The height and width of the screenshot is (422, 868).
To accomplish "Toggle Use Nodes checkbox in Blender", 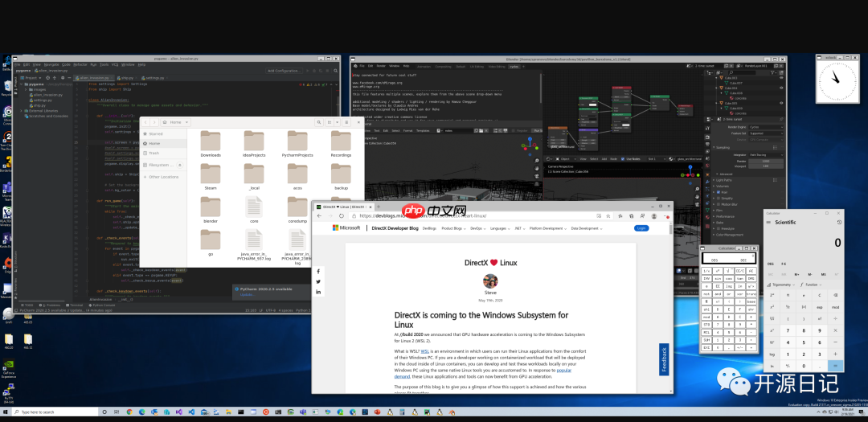I will click(x=623, y=159).
